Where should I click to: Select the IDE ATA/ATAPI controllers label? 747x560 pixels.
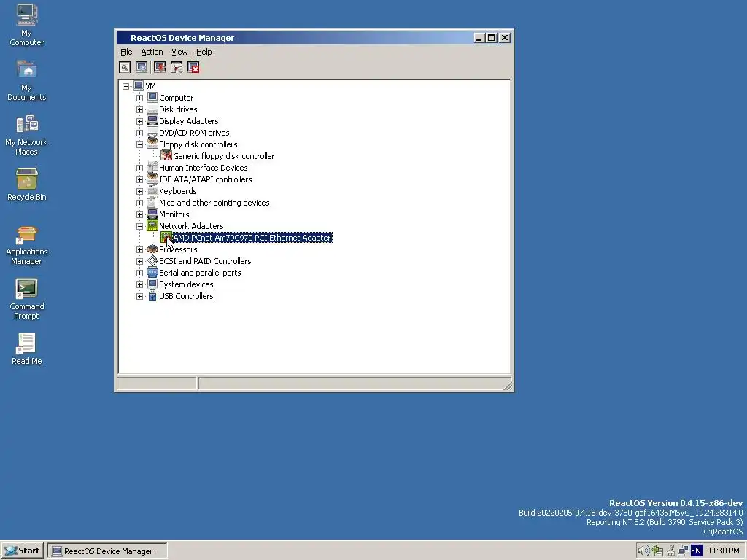coord(205,179)
